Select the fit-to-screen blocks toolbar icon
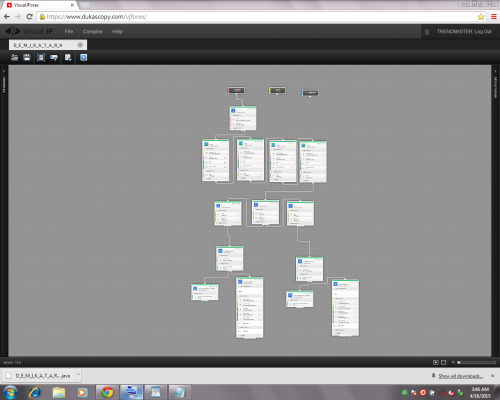 [41, 57]
